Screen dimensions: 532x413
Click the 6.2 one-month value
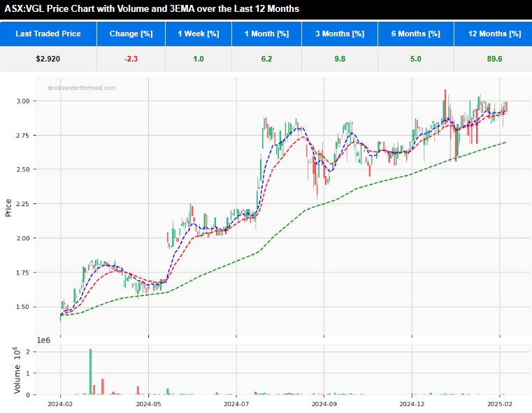click(266, 59)
